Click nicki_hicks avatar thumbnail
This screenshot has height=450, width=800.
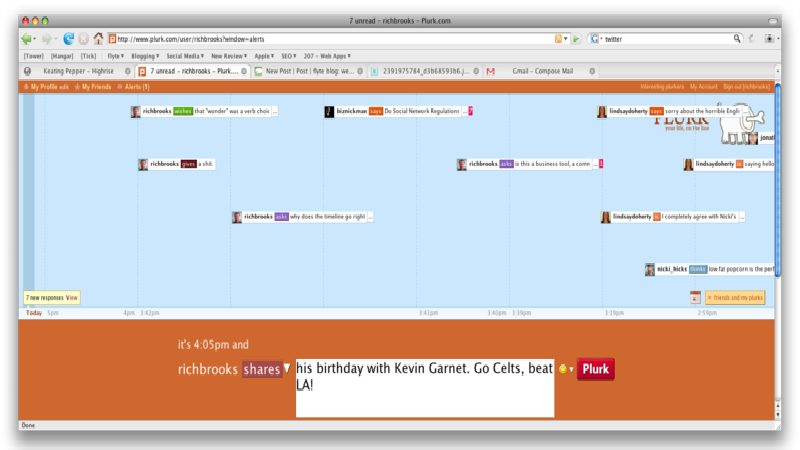(649, 270)
